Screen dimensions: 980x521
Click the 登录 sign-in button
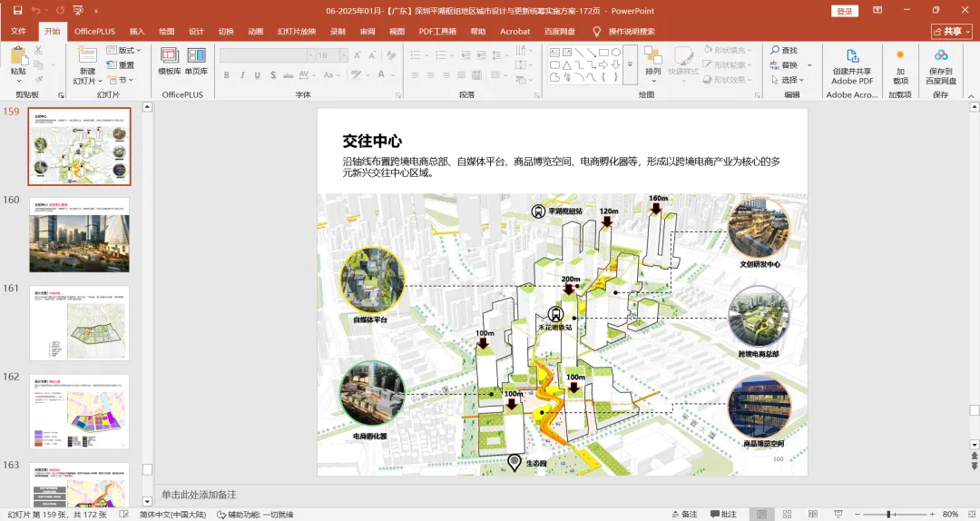[845, 11]
